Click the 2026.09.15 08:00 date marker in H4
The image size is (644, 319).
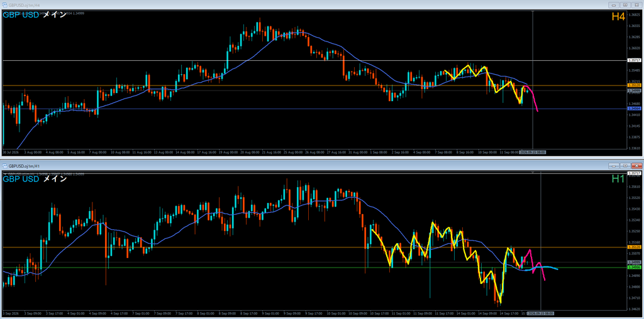pyautogui.click(x=532, y=152)
